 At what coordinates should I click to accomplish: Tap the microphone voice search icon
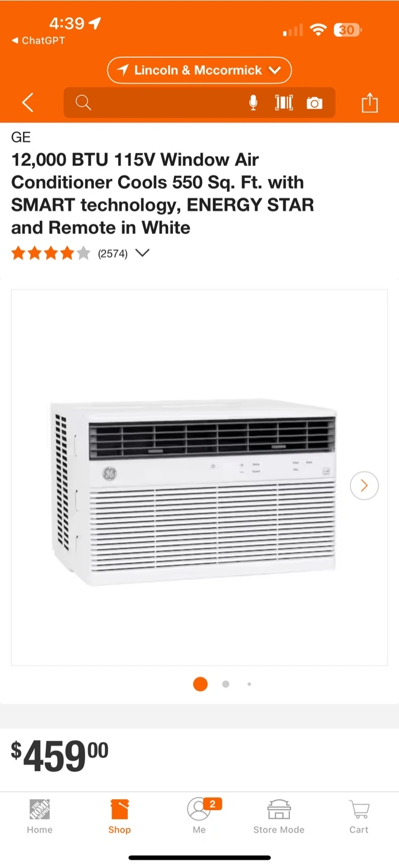tap(253, 103)
